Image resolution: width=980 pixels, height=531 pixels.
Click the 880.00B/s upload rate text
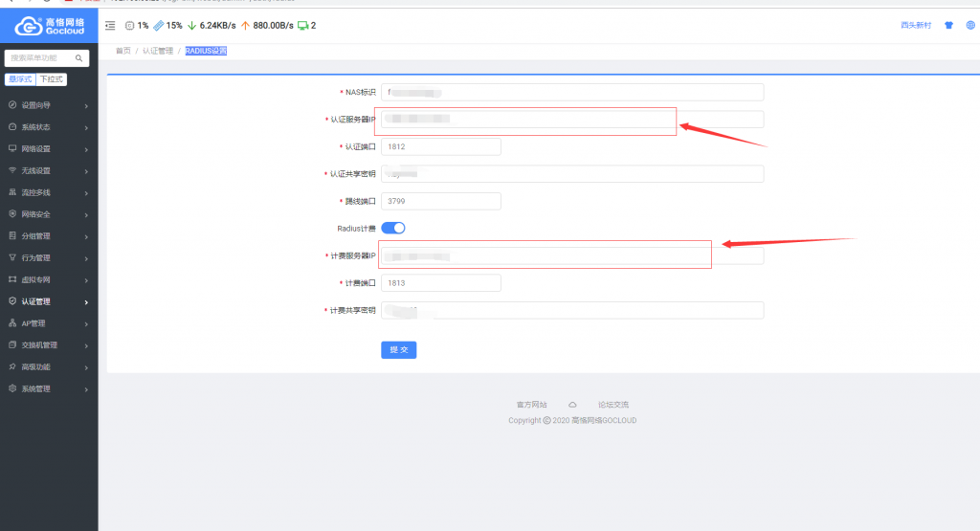tap(273, 26)
